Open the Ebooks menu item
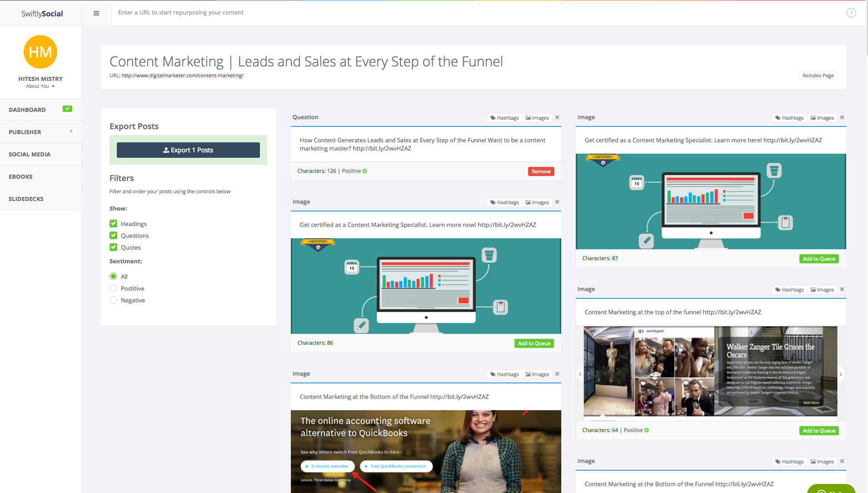Viewport: 868px width, 493px height. click(40, 176)
